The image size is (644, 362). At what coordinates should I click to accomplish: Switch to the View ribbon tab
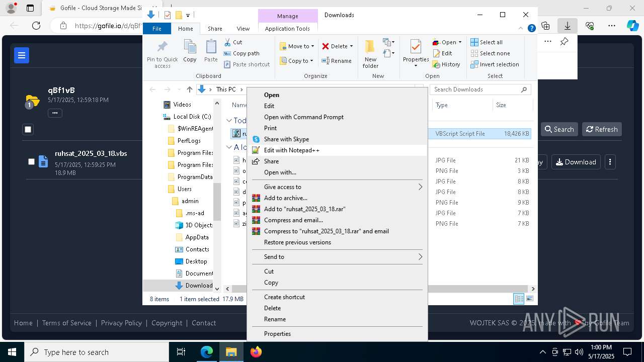[243, 29]
